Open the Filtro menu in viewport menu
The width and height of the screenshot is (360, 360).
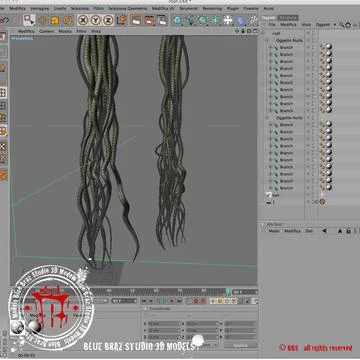tap(81, 31)
